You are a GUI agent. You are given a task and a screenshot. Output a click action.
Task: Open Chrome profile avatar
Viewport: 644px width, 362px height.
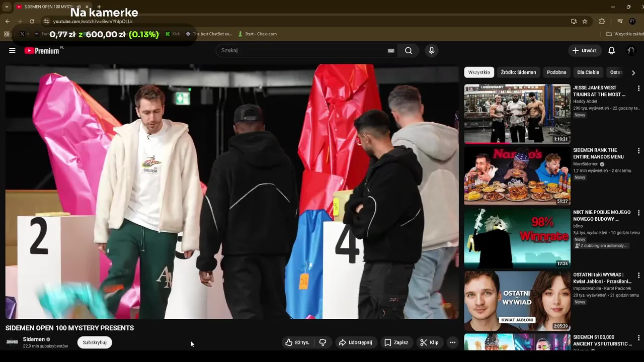coord(632,21)
